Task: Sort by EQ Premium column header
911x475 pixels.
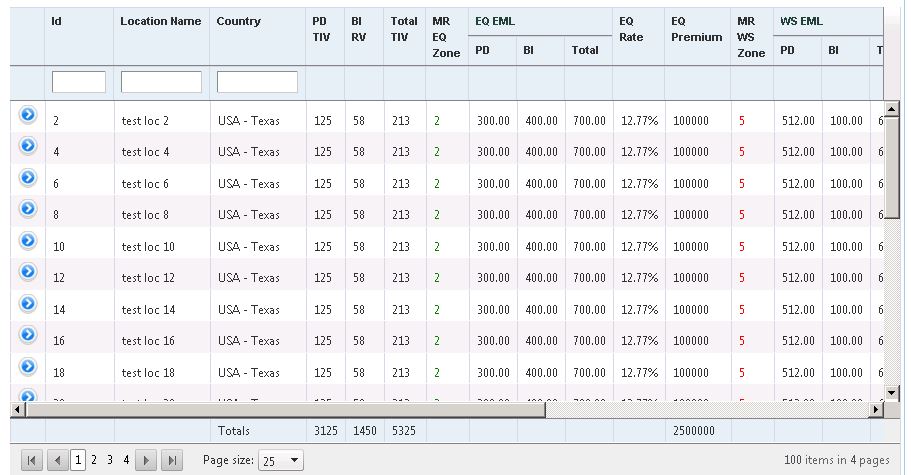Action: tap(696, 29)
